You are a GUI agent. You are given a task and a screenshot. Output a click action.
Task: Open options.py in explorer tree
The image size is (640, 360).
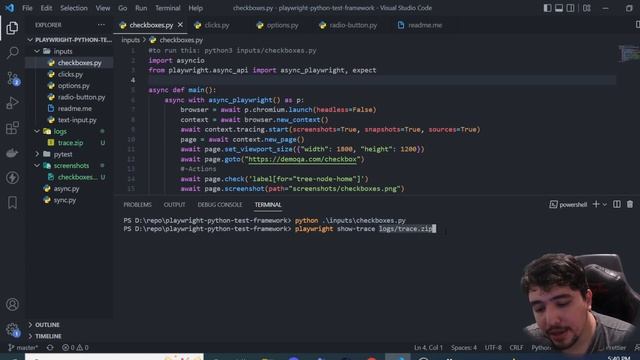pyautogui.click(x=69, y=85)
